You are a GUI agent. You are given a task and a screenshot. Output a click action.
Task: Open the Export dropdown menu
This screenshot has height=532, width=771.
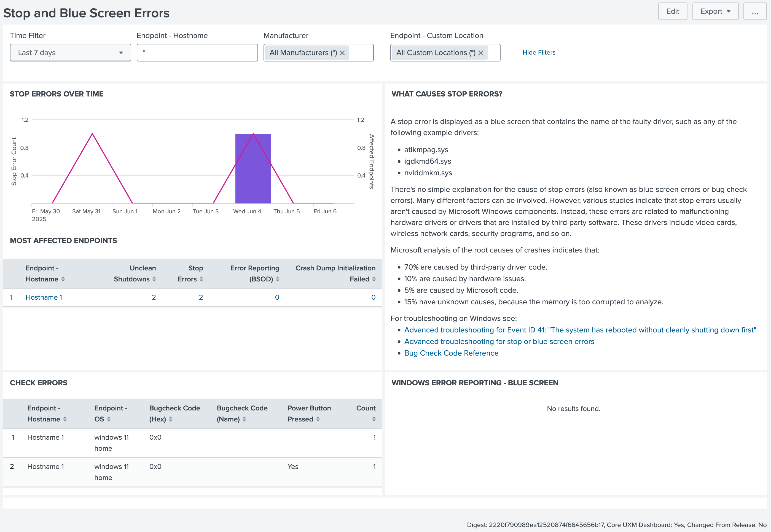[x=715, y=11]
